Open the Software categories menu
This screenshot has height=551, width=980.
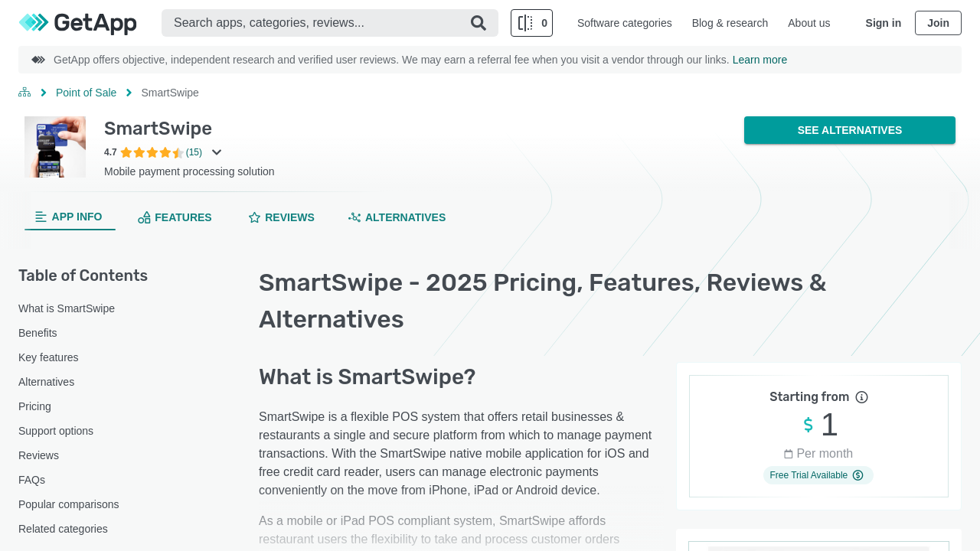tap(624, 23)
